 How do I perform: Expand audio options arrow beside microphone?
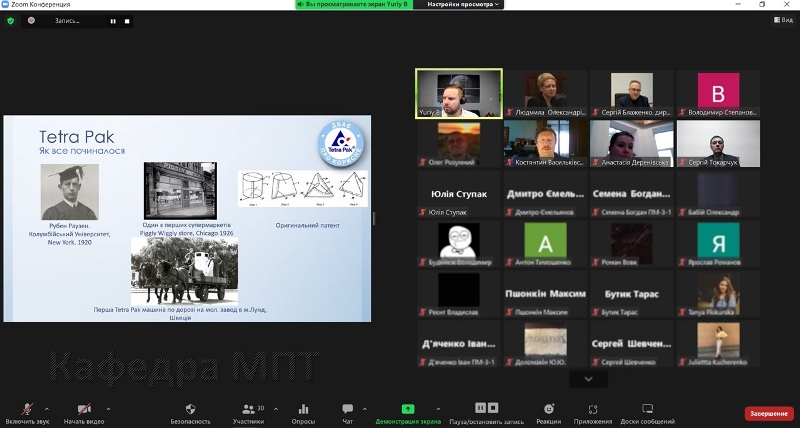47,409
